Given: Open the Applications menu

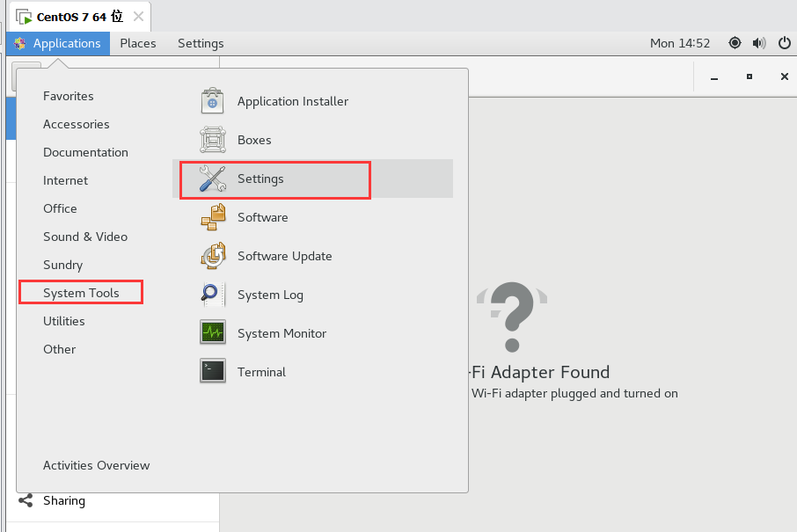Looking at the screenshot, I should click(58, 43).
